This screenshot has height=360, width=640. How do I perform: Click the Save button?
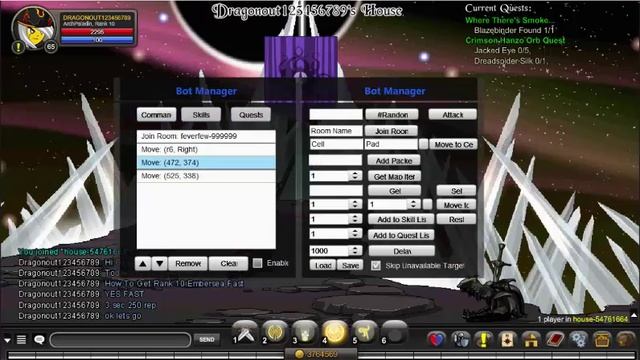[x=350, y=265]
